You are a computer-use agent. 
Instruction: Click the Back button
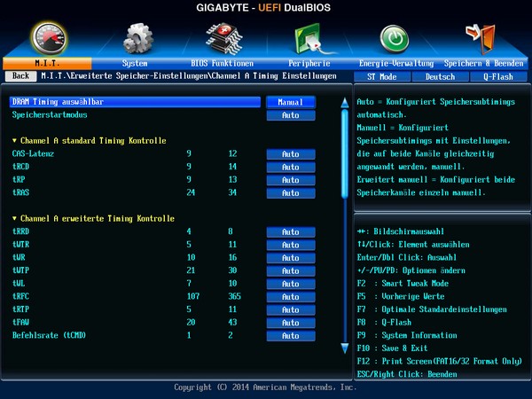(20, 76)
